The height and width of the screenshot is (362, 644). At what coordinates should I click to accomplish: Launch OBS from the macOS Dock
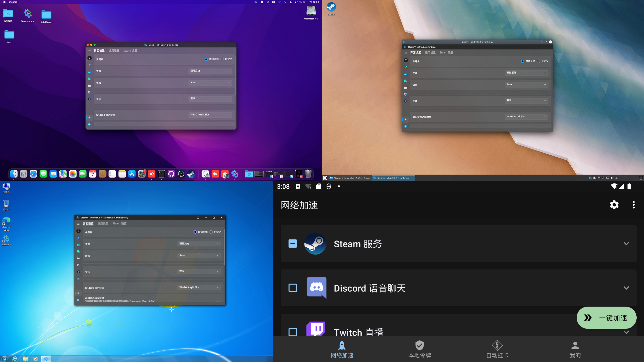[181, 174]
